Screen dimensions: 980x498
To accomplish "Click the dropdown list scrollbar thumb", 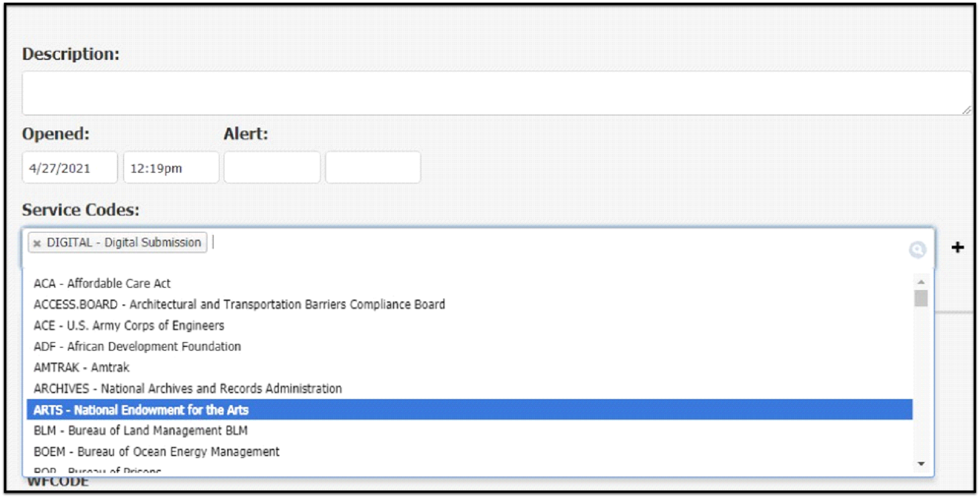I will [920, 298].
